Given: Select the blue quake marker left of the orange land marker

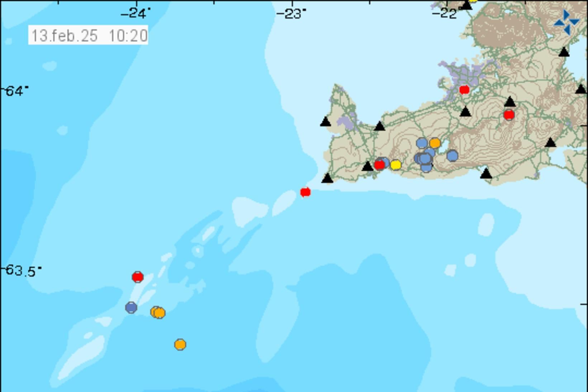Looking at the screenshot, I should pos(422,143).
